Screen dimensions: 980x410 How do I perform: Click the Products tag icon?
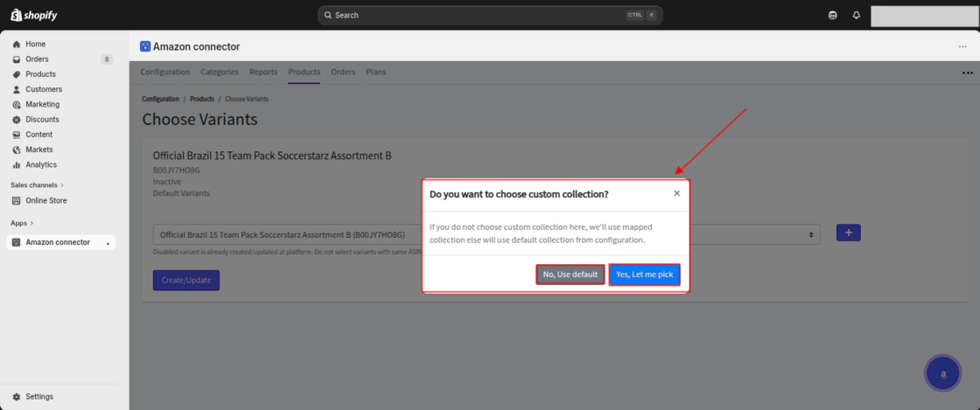(x=17, y=74)
